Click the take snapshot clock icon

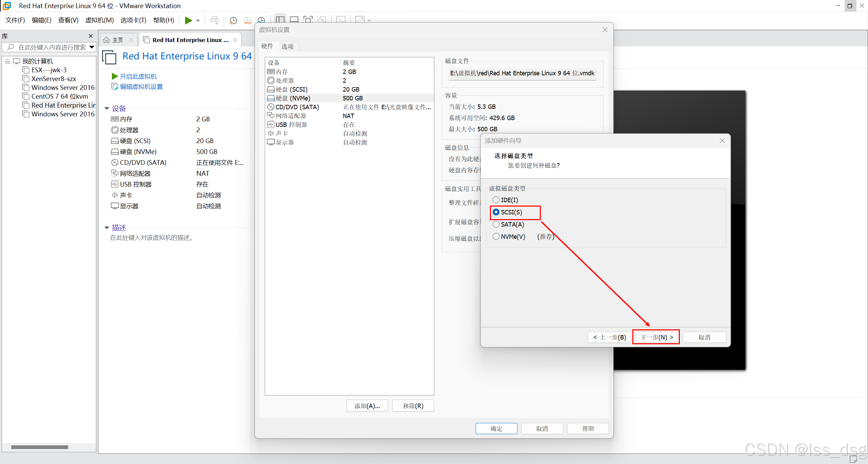click(233, 20)
